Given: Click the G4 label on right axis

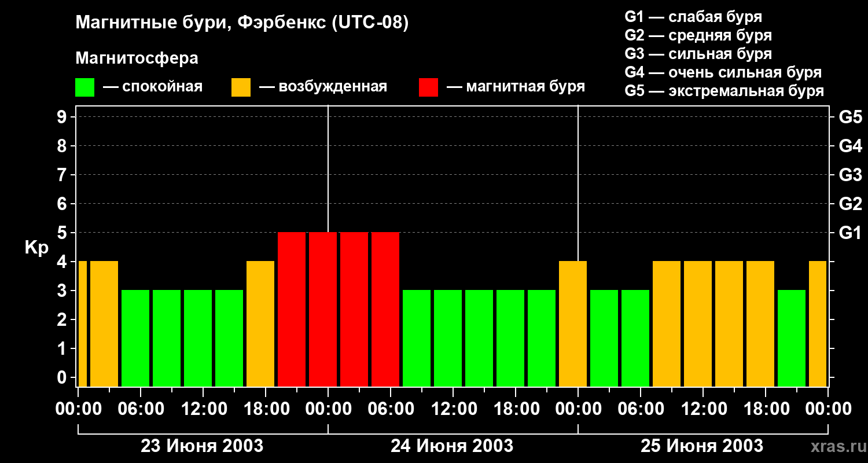Looking at the screenshot, I should tap(850, 146).
